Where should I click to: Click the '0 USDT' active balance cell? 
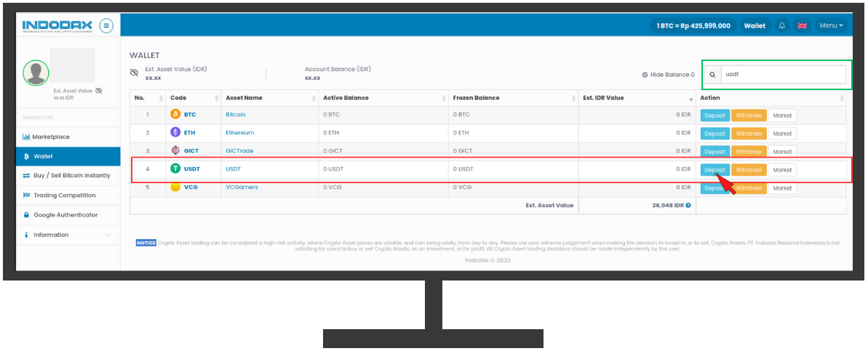point(383,169)
